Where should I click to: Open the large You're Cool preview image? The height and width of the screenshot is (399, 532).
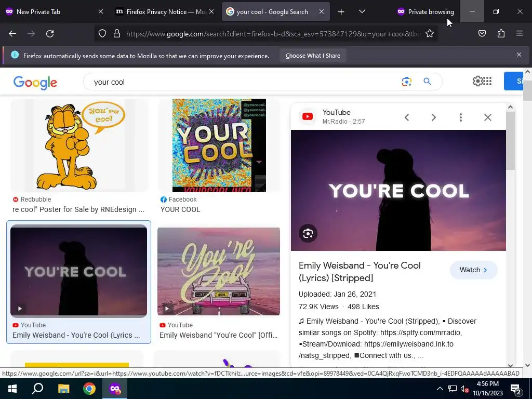398,190
